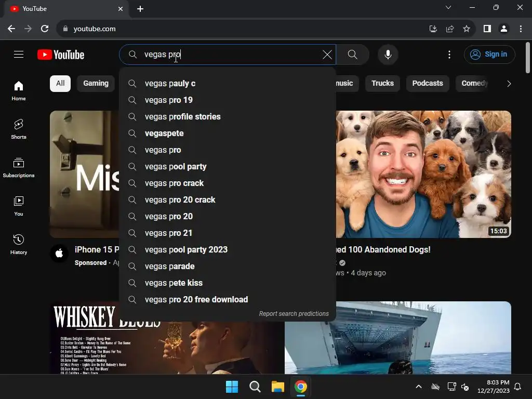This screenshot has width=532, height=399.
Task: Choose suggestion 'vegas pool party 2023'
Action: point(228,250)
